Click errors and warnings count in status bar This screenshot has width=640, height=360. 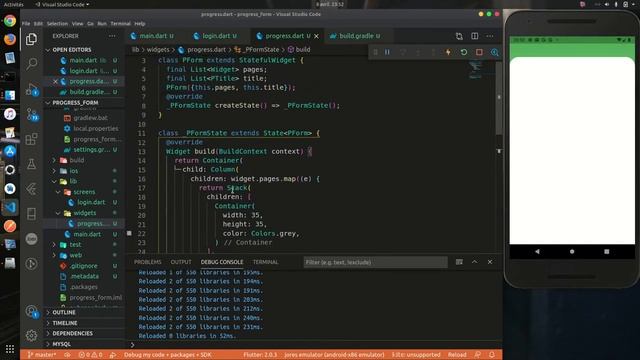pyautogui.click(x=90, y=355)
